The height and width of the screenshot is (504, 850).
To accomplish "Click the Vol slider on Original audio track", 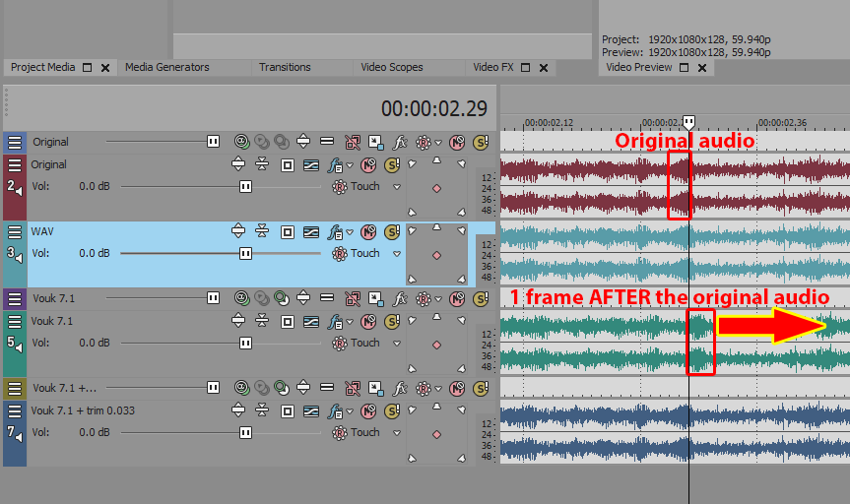I will pos(245,186).
